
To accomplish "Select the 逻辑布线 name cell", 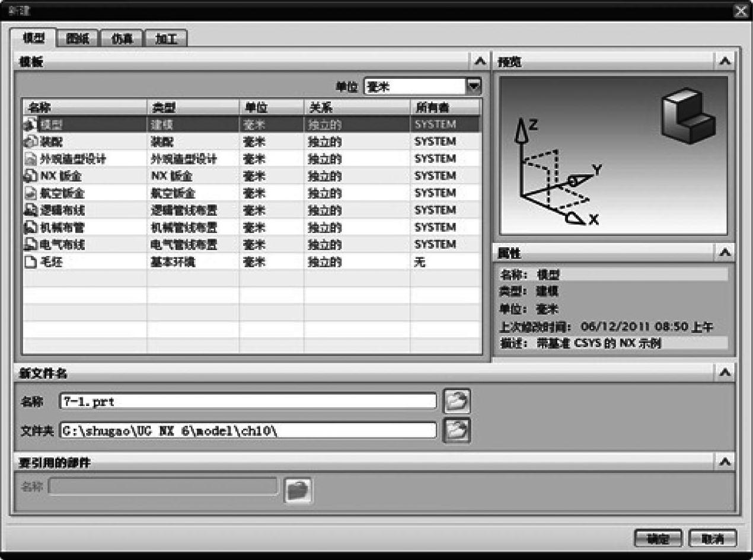I will click(62, 211).
